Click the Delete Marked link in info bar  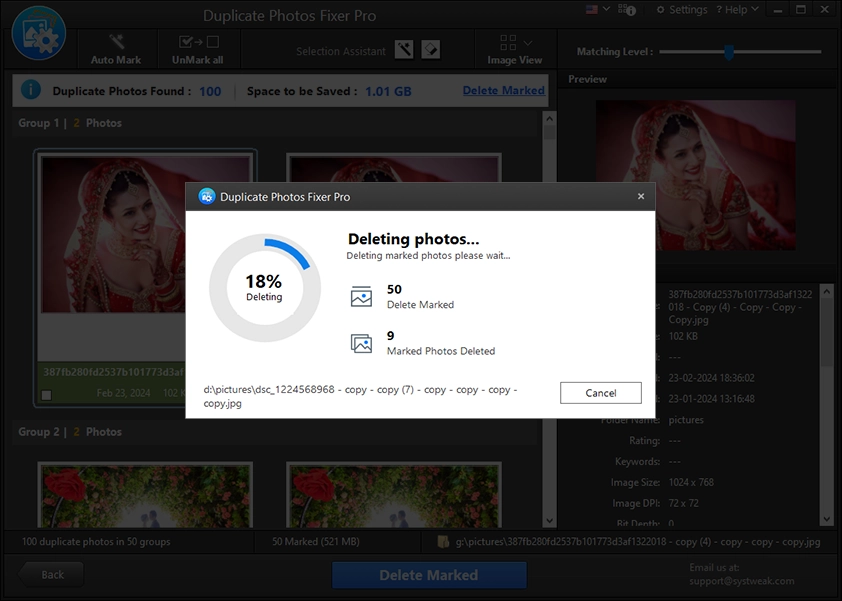pos(504,90)
